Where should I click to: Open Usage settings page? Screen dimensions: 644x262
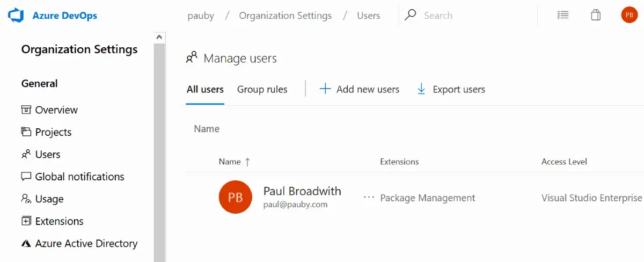[49, 199]
